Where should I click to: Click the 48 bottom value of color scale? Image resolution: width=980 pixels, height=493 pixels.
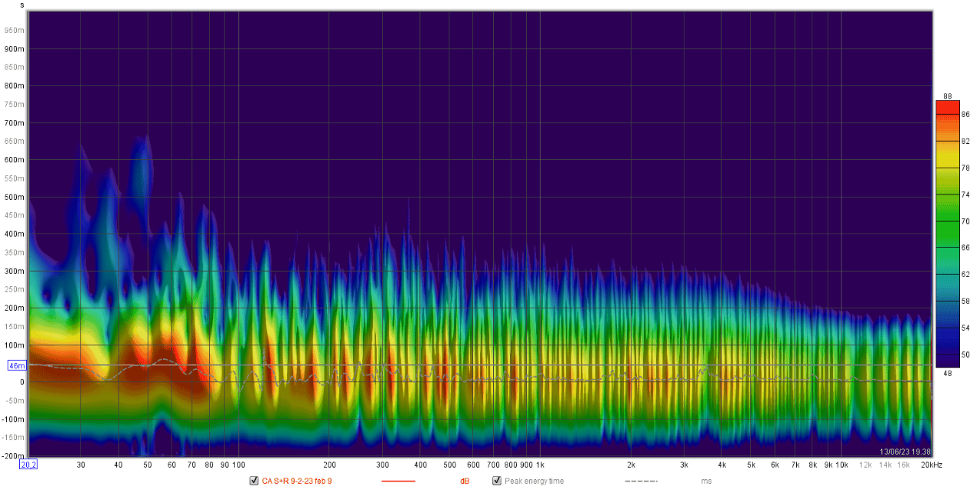947,373
